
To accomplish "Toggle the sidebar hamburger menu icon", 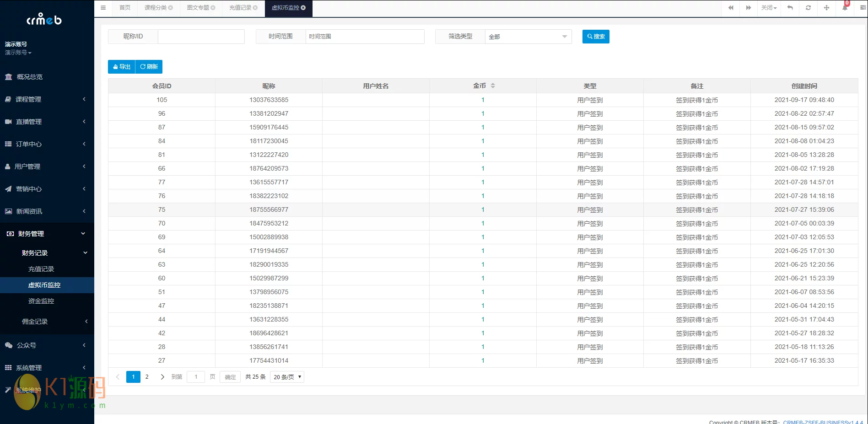I will coord(103,8).
